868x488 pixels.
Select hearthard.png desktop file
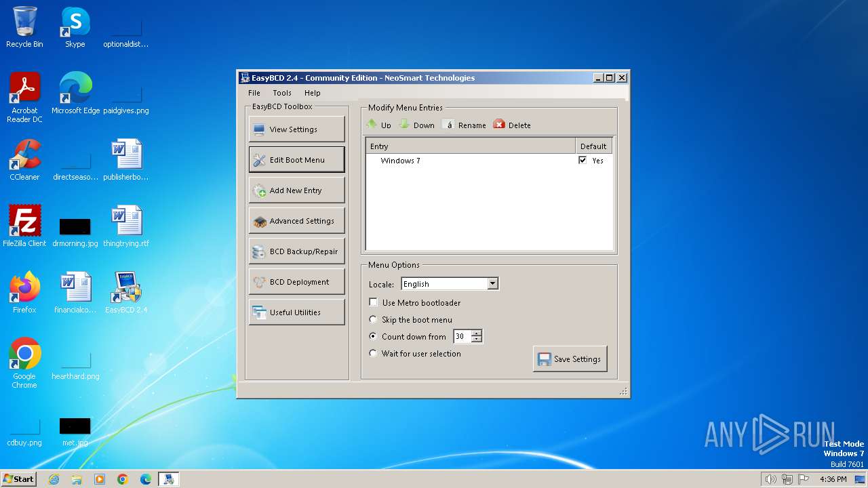click(75, 363)
